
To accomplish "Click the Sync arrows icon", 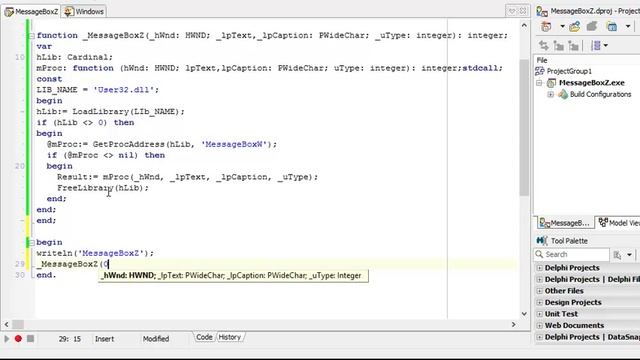I will (544, 46).
